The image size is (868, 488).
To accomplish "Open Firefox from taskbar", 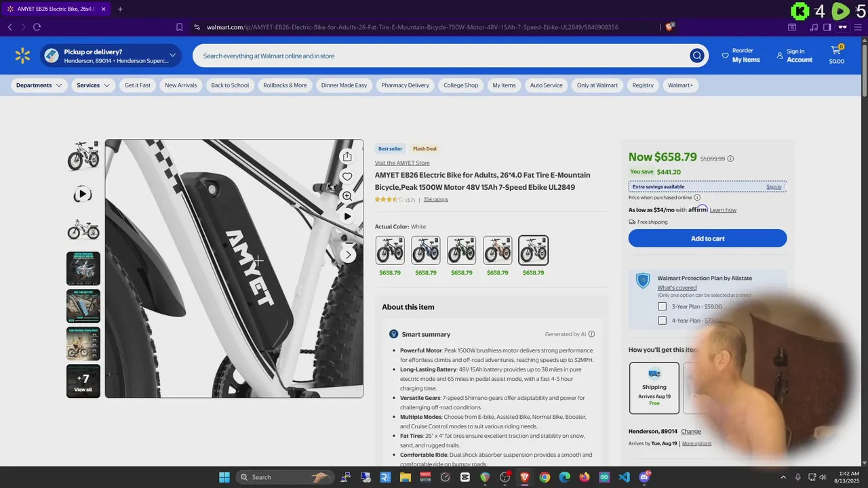I will 585,477.
